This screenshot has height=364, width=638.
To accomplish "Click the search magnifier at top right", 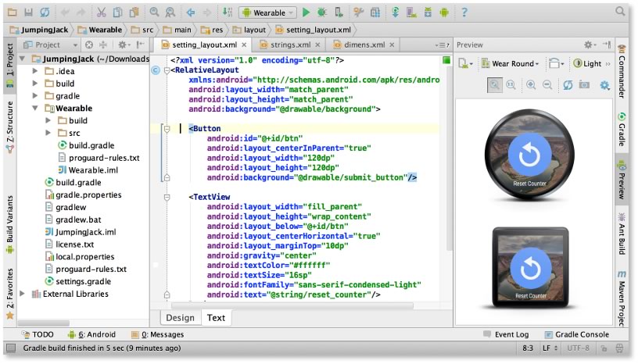I will click(x=620, y=11).
